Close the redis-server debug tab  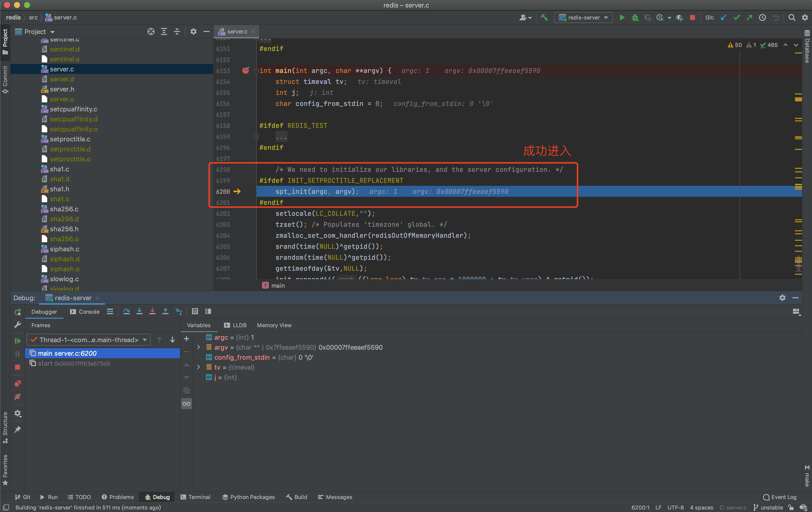97,298
